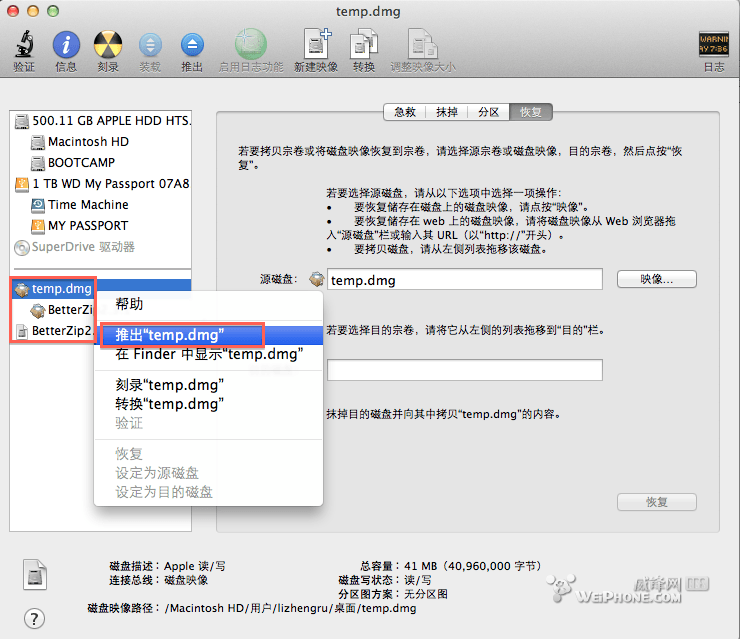
Task: Choose 推出"temp.dmg" in context menu
Action: click(x=169, y=335)
